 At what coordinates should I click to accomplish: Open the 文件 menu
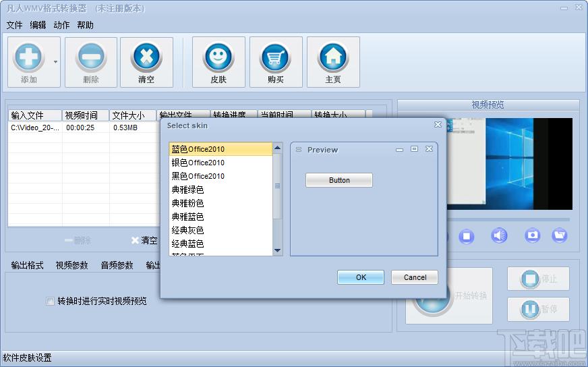(14, 25)
